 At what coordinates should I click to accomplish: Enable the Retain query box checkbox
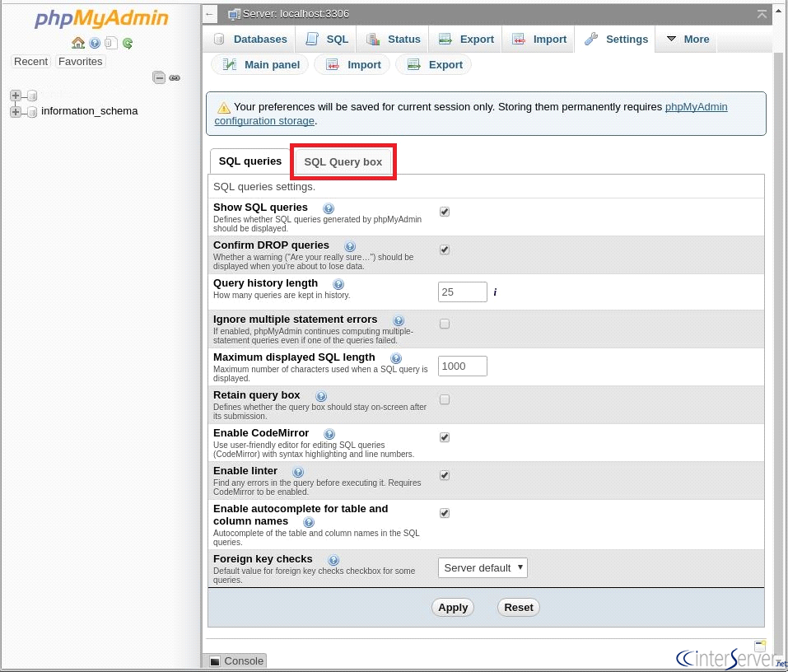445,399
